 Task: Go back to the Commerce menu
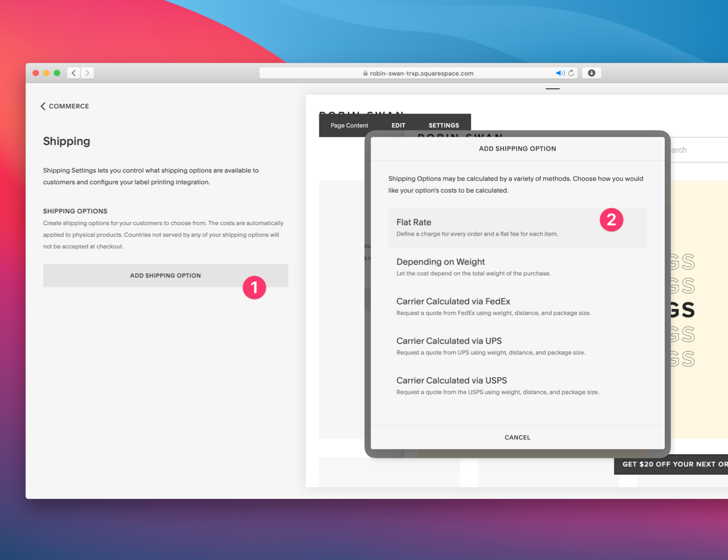pyautogui.click(x=64, y=106)
